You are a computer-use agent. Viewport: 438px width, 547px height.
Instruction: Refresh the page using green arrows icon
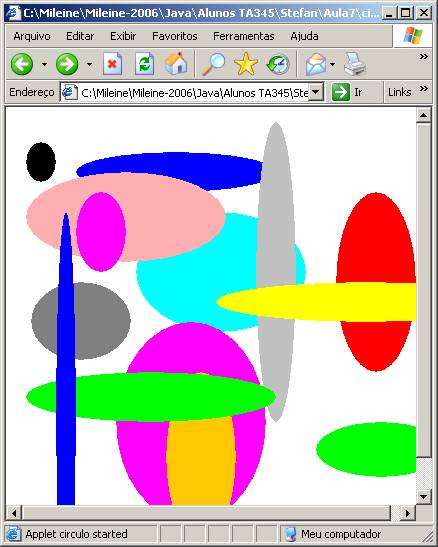click(x=144, y=64)
